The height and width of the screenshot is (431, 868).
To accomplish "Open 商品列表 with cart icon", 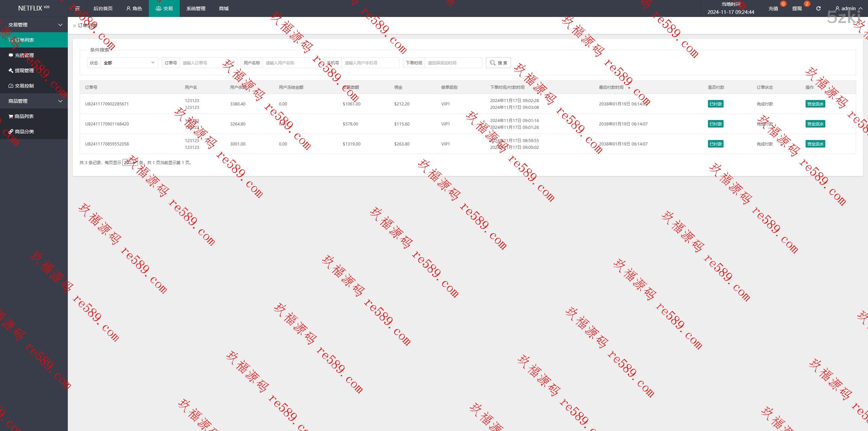I will click(x=24, y=116).
